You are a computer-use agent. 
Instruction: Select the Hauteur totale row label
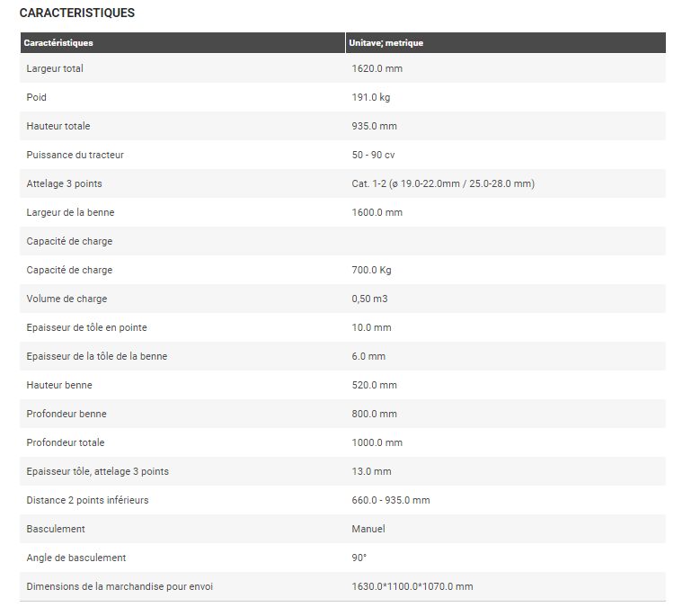point(58,126)
